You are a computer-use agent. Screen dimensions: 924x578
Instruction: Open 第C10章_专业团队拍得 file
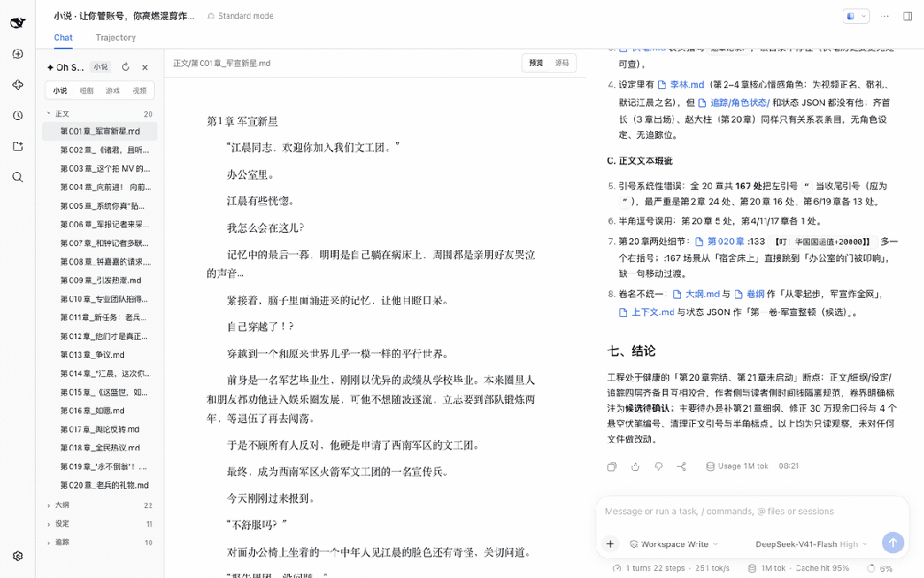pyautogui.click(x=99, y=299)
